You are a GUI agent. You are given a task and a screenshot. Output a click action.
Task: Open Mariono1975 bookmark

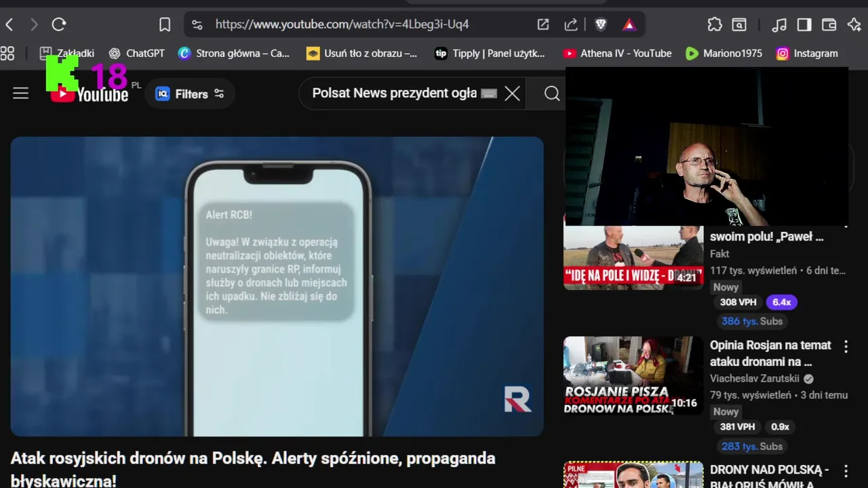[724, 54]
